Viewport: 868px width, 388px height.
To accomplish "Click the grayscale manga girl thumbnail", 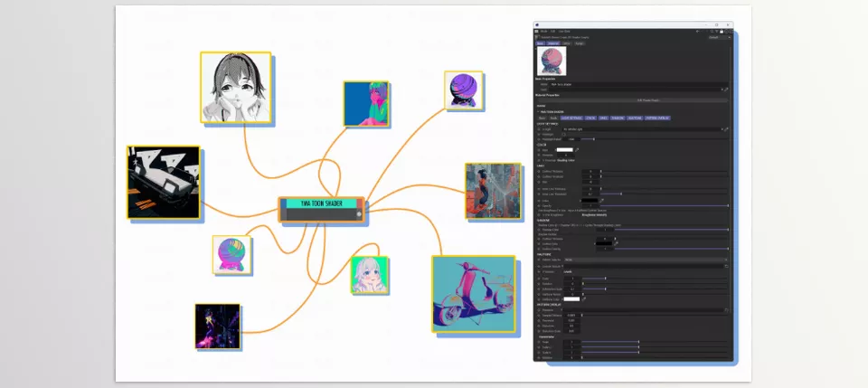I will pyautogui.click(x=236, y=88).
